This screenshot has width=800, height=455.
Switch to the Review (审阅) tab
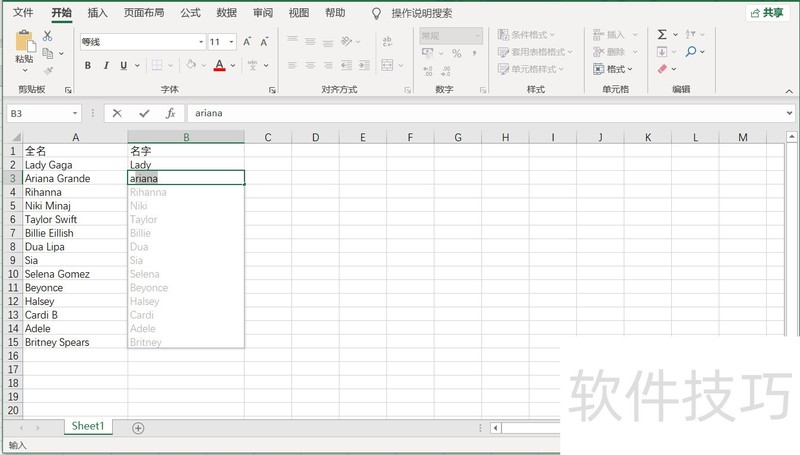click(263, 13)
